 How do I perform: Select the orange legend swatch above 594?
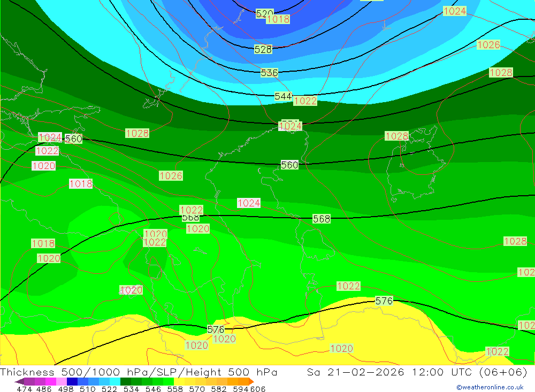[x=243, y=381]
